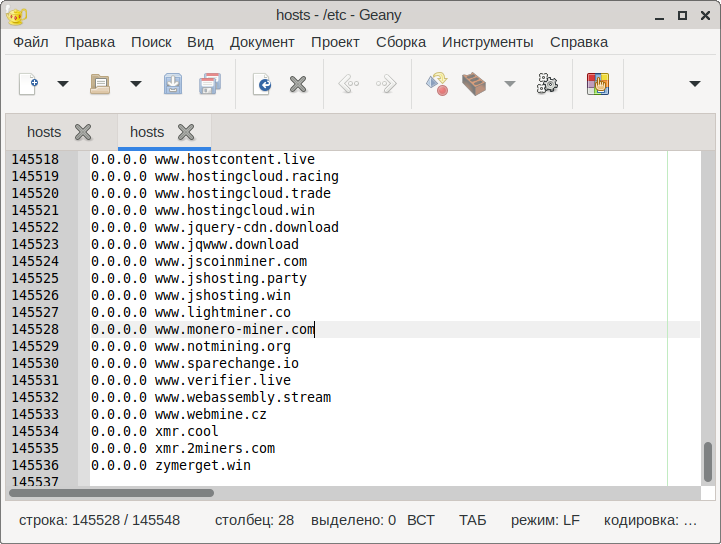The image size is (721, 544).
Task: Close the active second hosts tab
Action: pos(186,132)
